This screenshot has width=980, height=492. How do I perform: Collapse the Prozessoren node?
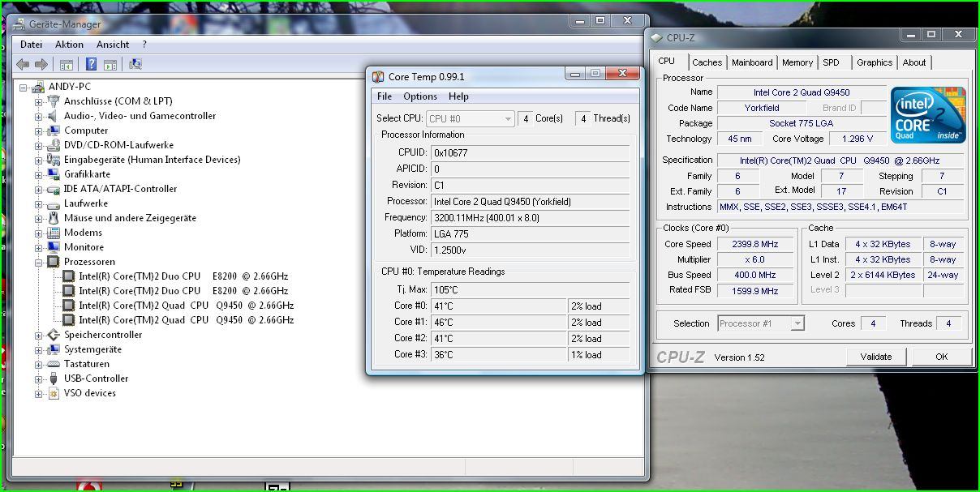(38, 262)
